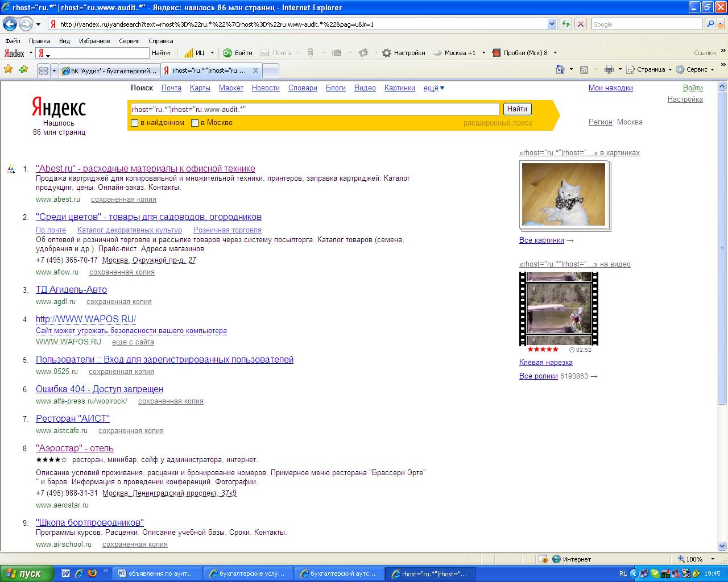Click the RL language indicator in tray
Viewport: 728px width, 582px height.
(623, 573)
